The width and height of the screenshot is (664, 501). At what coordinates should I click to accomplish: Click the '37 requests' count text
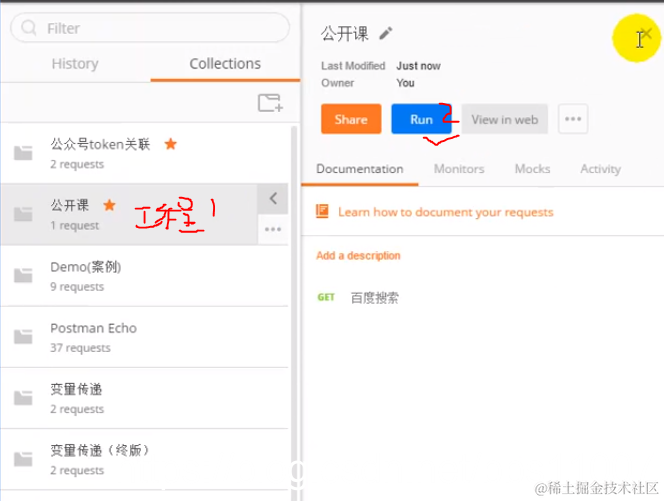[80, 348]
